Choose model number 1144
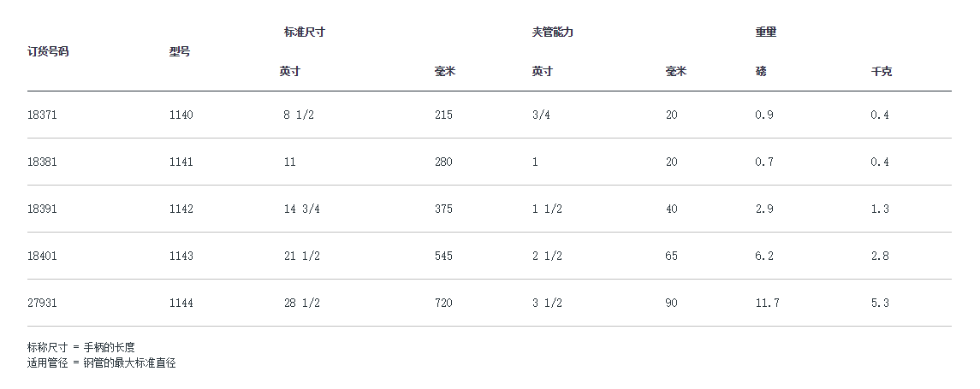The height and width of the screenshot is (389, 980). [181, 303]
